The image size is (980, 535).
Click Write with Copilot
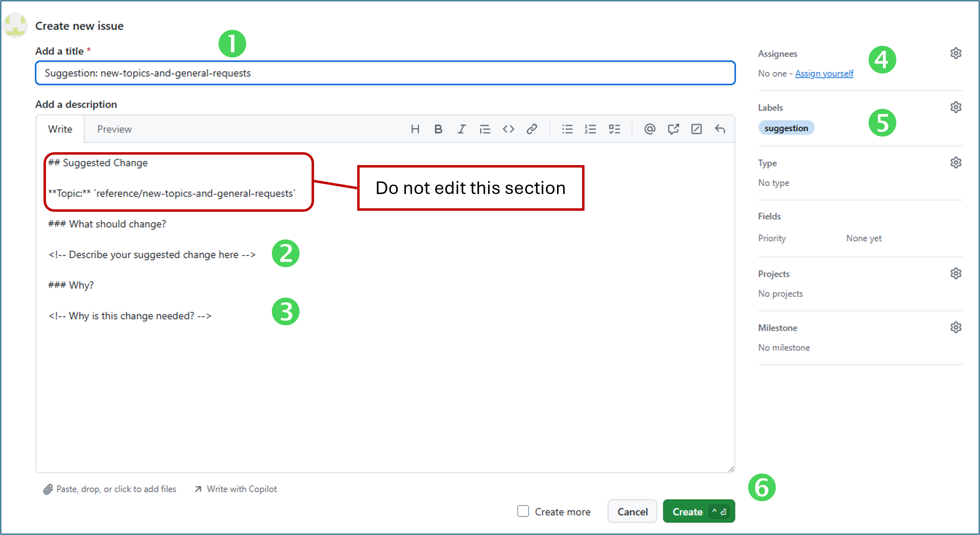tap(236, 489)
